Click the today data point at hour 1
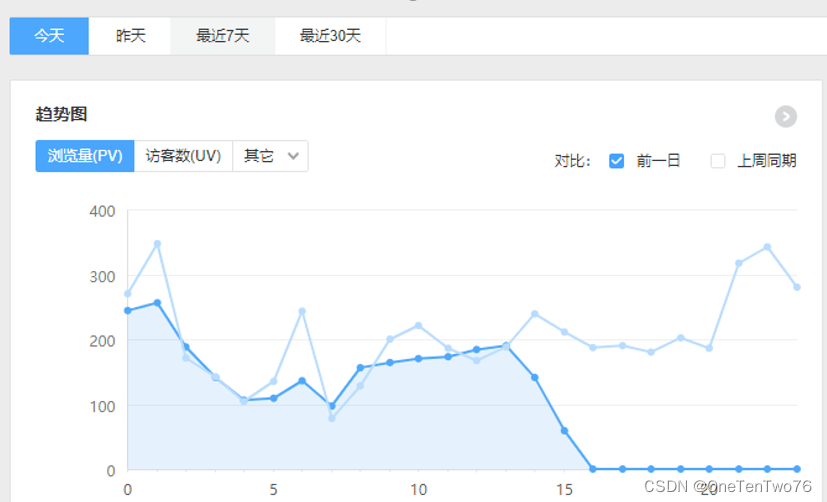The height and width of the screenshot is (502, 827). [157, 303]
